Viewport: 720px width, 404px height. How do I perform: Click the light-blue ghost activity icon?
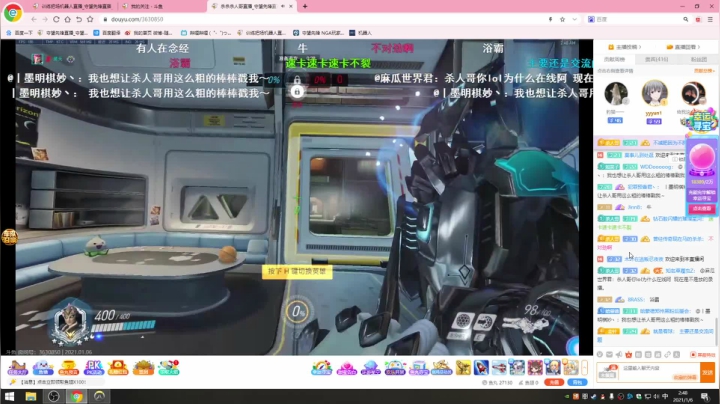(43, 368)
